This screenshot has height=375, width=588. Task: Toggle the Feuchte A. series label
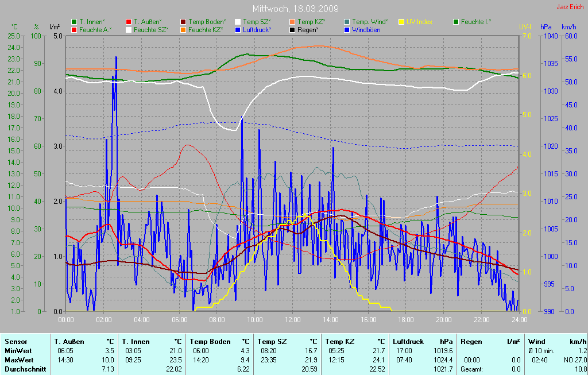[x=95, y=29]
